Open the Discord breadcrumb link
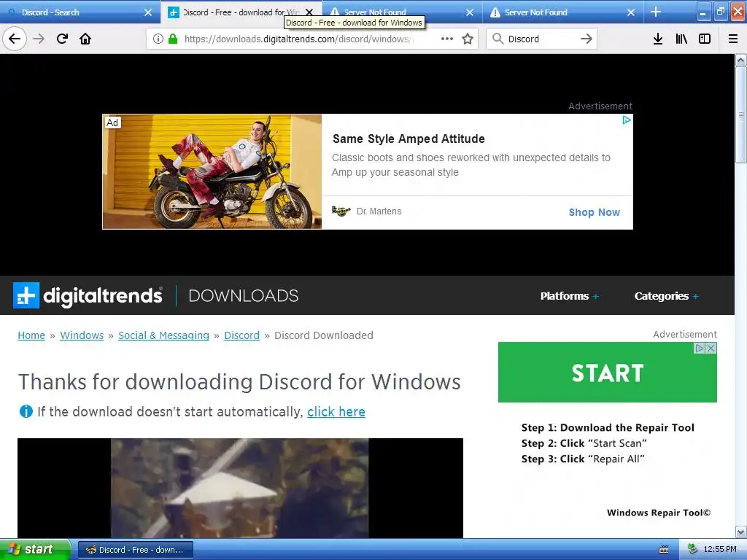 click(241, 335)
